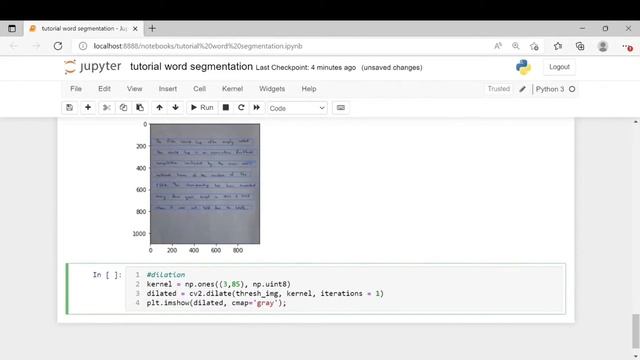Open the browser settings and more menu

click(627, 47)
